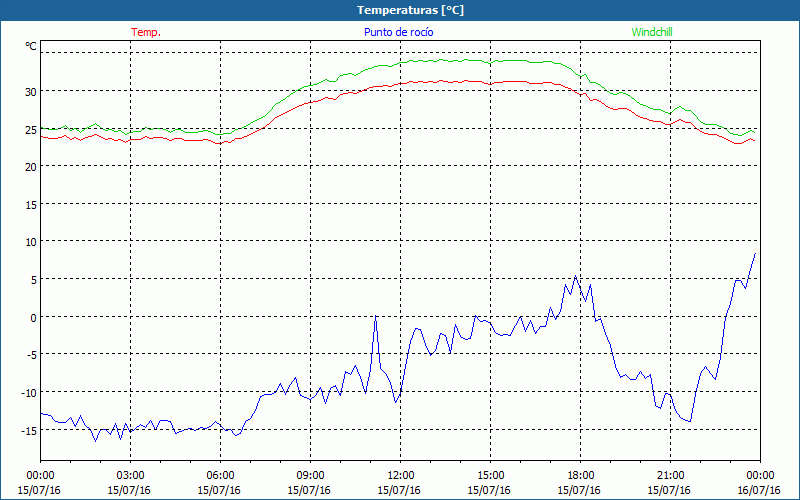The image size is (800, 500).
Task: Click the y-axis value -5
Action: click(32, 355)
